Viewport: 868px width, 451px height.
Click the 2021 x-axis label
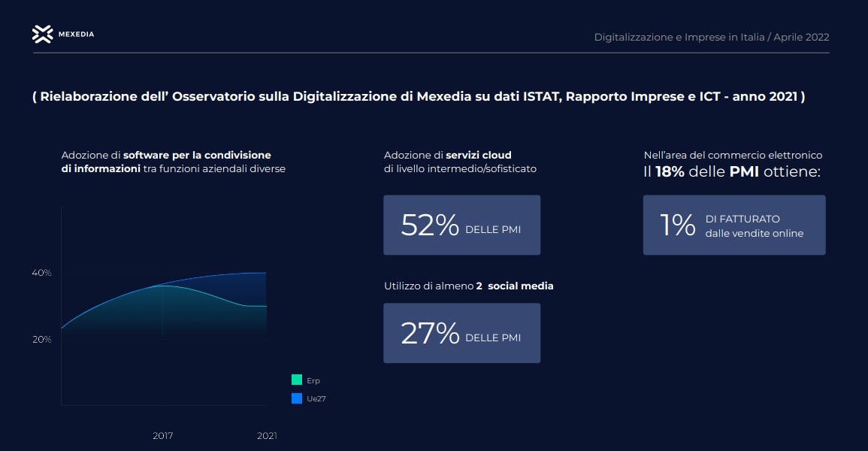pyautogui.click(x=267, y=435)
